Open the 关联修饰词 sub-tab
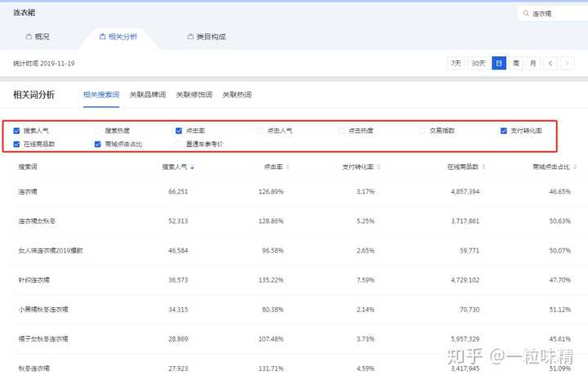This screenshot has height=380, width=588. 194,95
